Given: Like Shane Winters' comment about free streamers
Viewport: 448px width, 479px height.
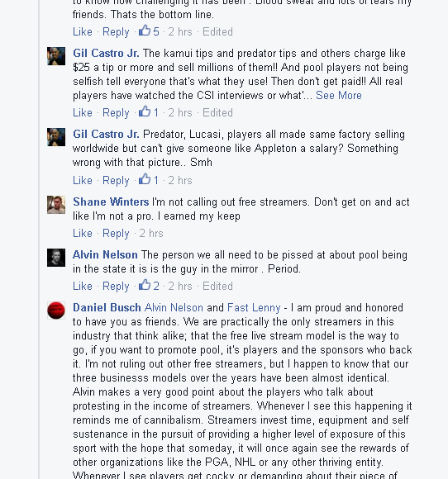Looking at the screenshot, I should coord(83,233).
